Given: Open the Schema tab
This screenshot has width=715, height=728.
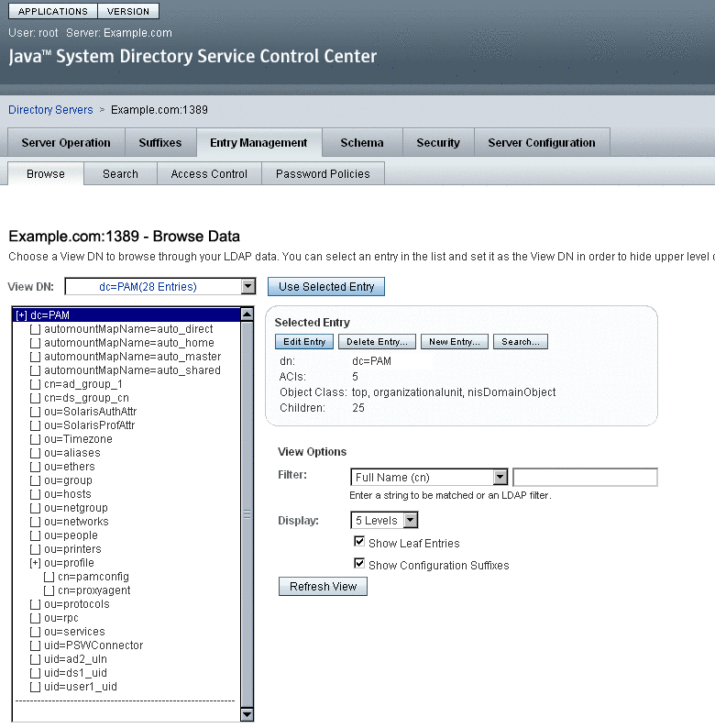Looking at the screenshot, I should [362, 142].
